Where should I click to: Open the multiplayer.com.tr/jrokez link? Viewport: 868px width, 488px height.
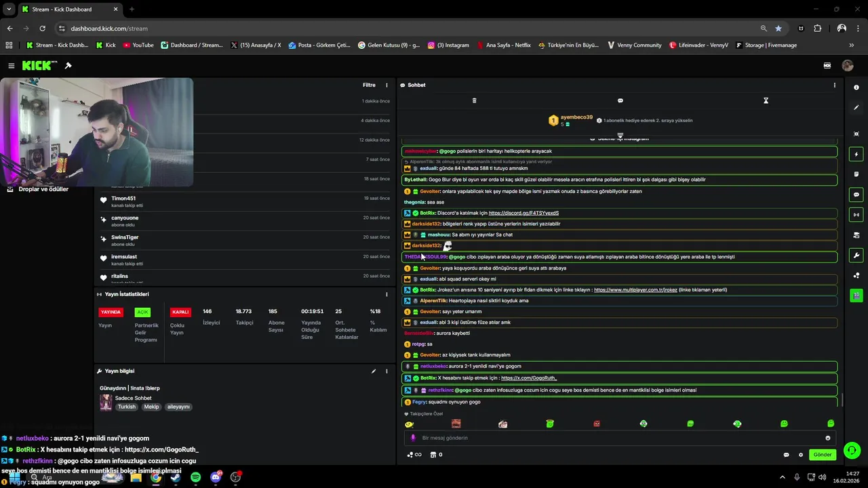pos(635,289)
